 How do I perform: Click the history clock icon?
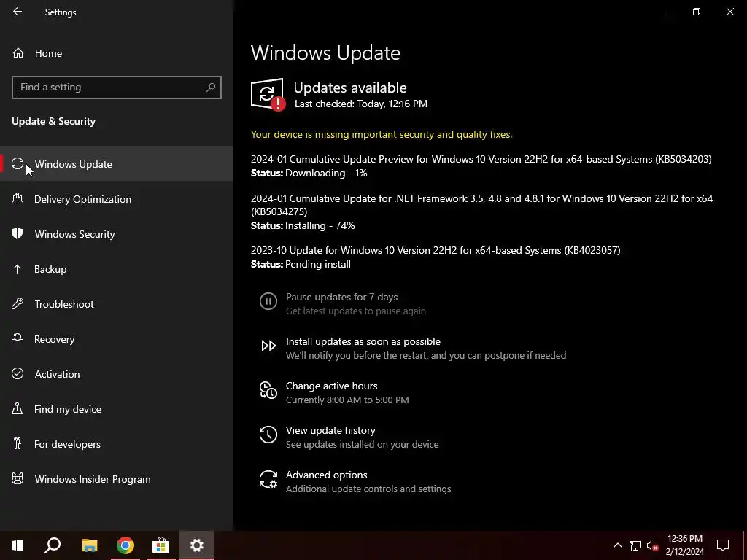click(x=268, y=435)
